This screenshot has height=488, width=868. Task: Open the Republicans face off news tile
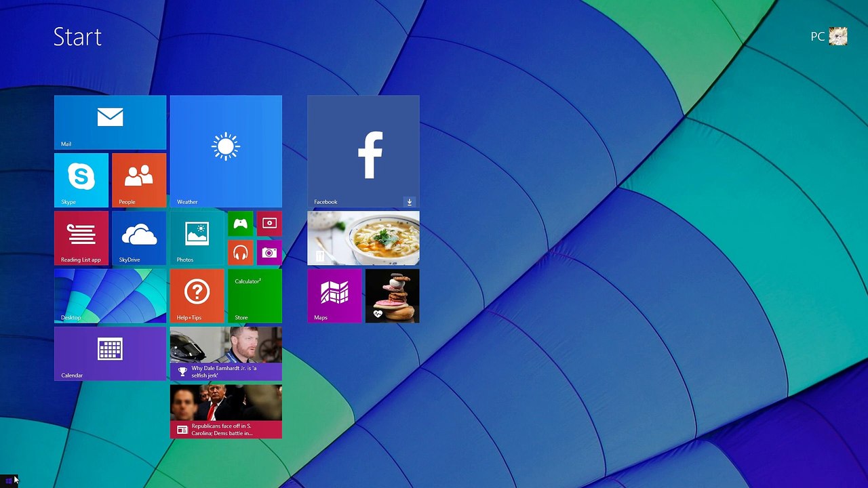(226, 411)
